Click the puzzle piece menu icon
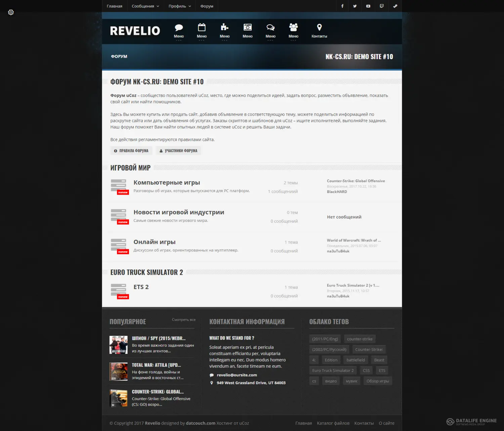504x431 pixels. point(224,27)
